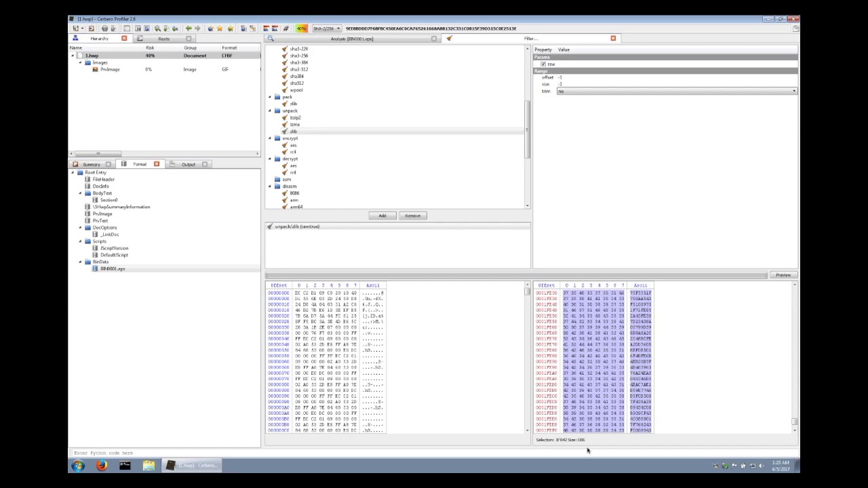
Task: Collapse the encrypt filter group
Action: pos(270,138)
